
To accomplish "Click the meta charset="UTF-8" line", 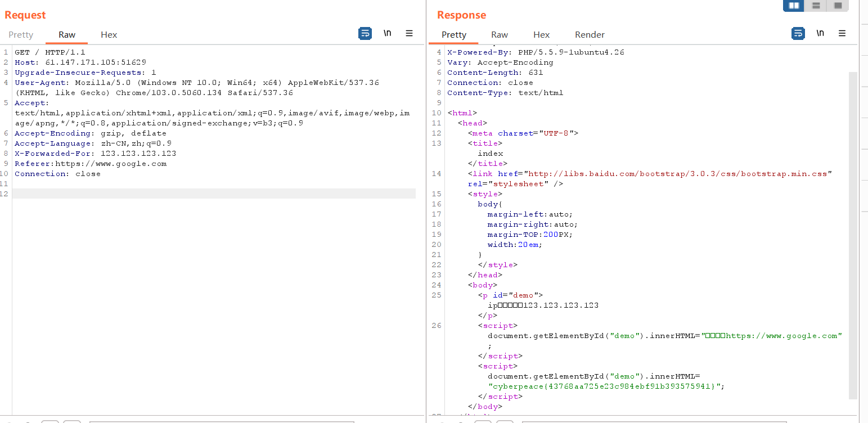I will 523,133.
